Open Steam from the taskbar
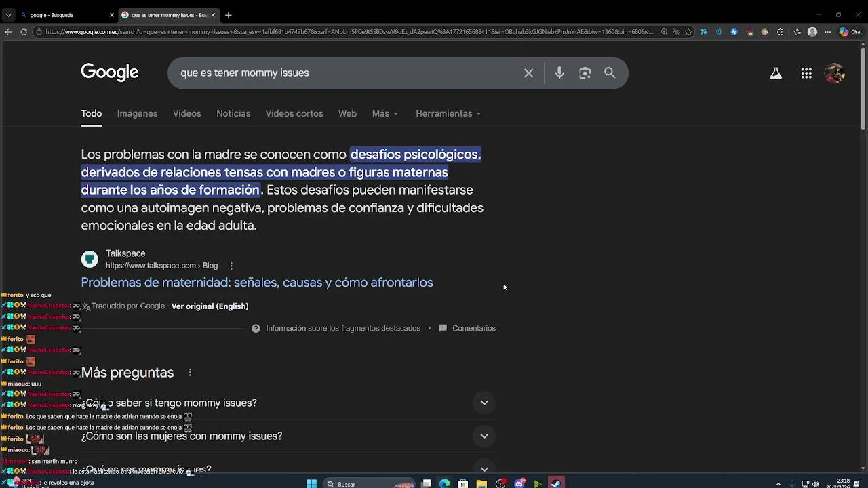Viewport: 868px width, 488px height. click(x=556, y=484)
